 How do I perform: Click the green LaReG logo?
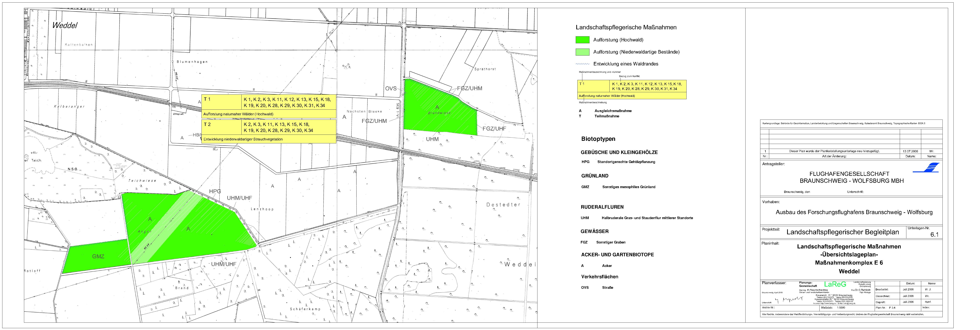[835, 284]
